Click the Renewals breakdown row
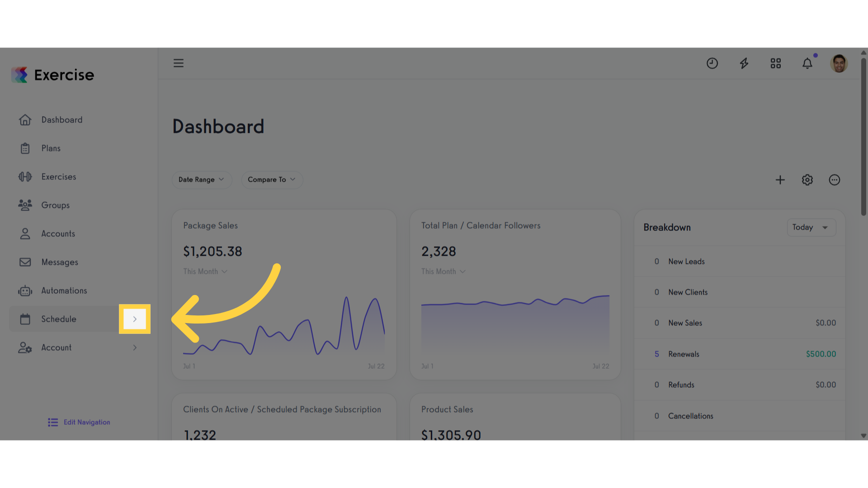868x488 pixels. pos(740,354)
